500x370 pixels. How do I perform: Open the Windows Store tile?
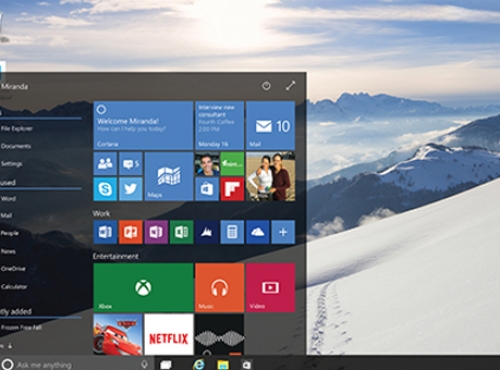pos(207,189)
